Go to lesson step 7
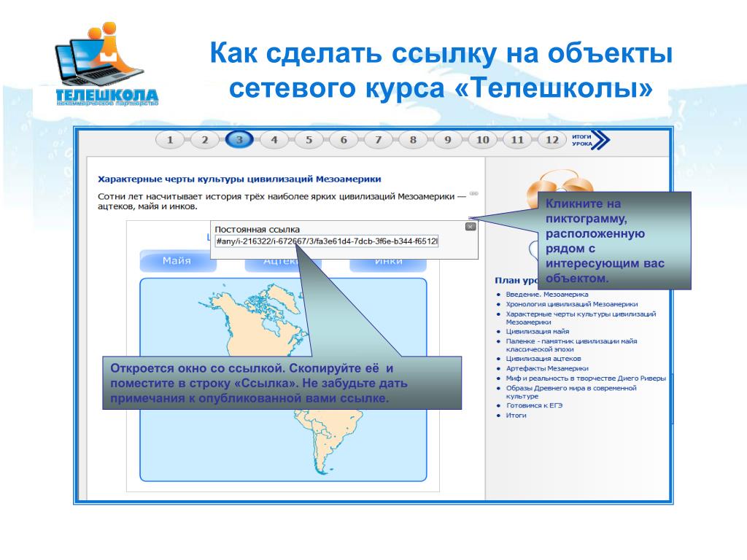This screenshot has width=747, height=560. (379, 140)
